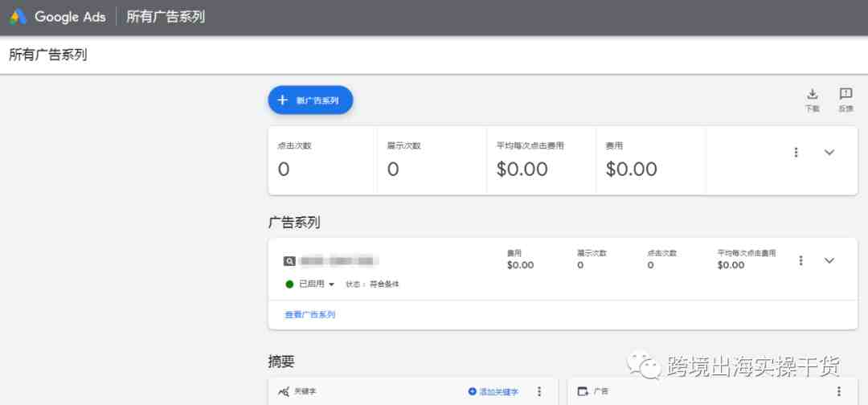
Task: Select the 点击次数 metric tile
Action: pos(323,161)
